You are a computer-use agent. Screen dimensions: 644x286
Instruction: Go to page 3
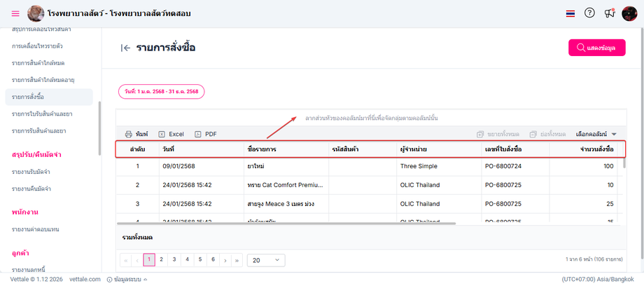point(174,259)
